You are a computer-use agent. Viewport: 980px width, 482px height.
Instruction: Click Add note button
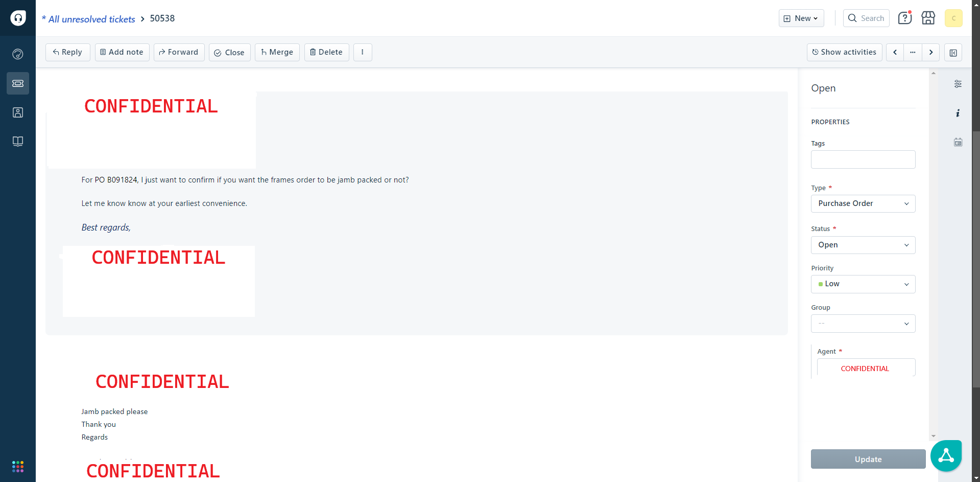click(122, 52)
